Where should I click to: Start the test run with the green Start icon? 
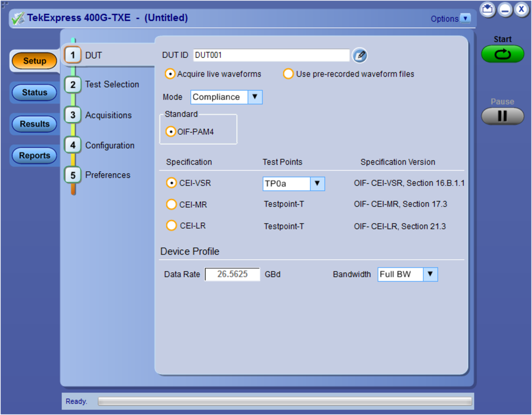click(502, 54)
